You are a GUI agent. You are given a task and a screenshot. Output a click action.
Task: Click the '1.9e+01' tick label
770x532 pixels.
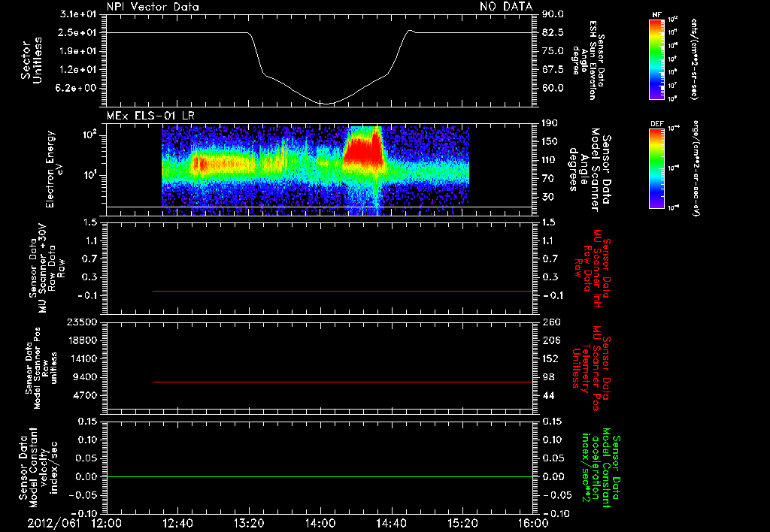tap(78, 51)
